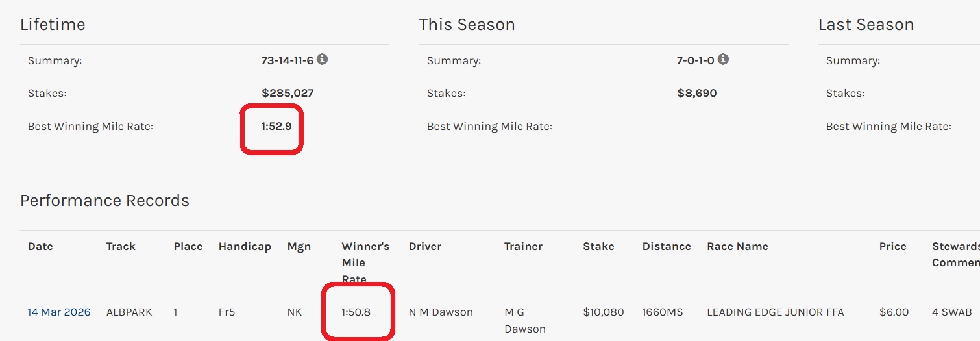Image resolution: width=980 pixels, height=341 pixels.
Task: Click the lifetime stakes value $285,027
Action: [x=288, y=94]
